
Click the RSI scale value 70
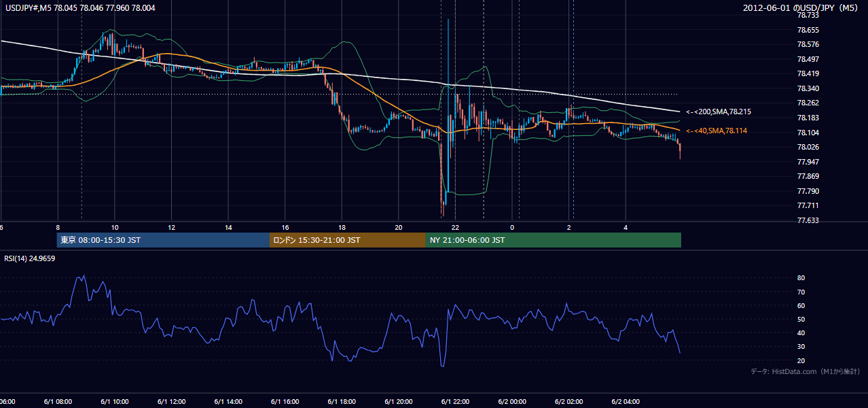tap(801, 292)
